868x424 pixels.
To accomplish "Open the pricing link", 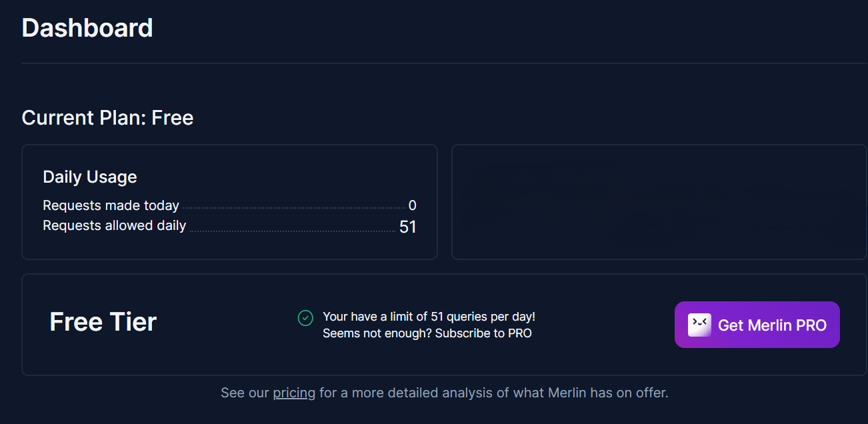I will (x=294, y=393).
